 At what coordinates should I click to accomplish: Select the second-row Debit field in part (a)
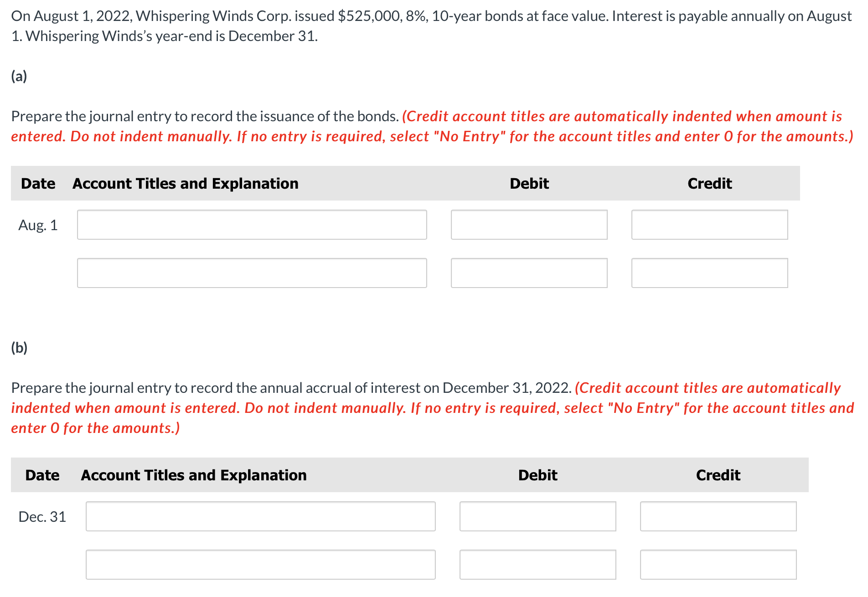(x=529, y=273)
